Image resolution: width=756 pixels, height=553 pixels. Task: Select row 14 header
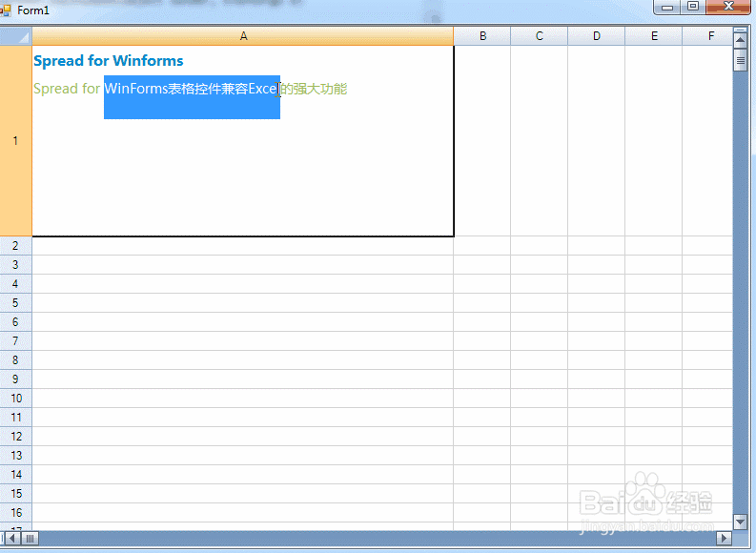coord(16,475)
